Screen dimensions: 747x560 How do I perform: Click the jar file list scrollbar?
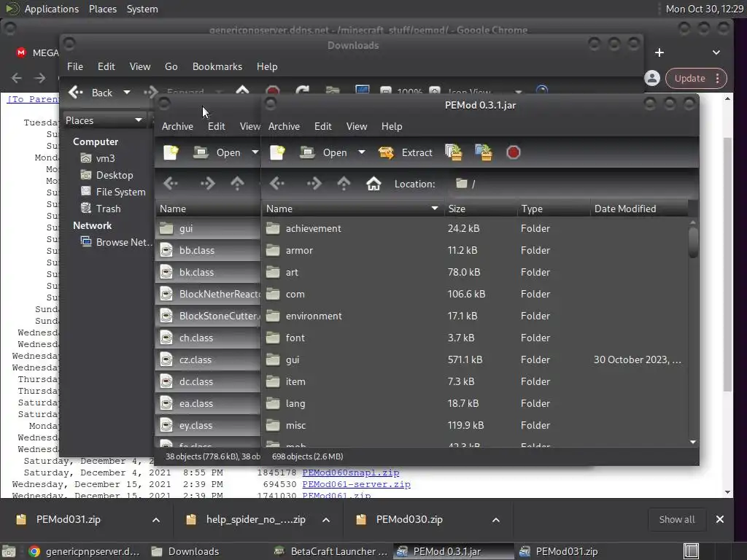point(693,243)
